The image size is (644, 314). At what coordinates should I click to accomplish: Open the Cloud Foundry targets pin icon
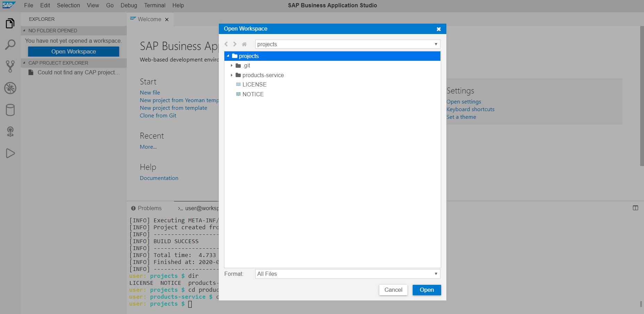point(10,132)
